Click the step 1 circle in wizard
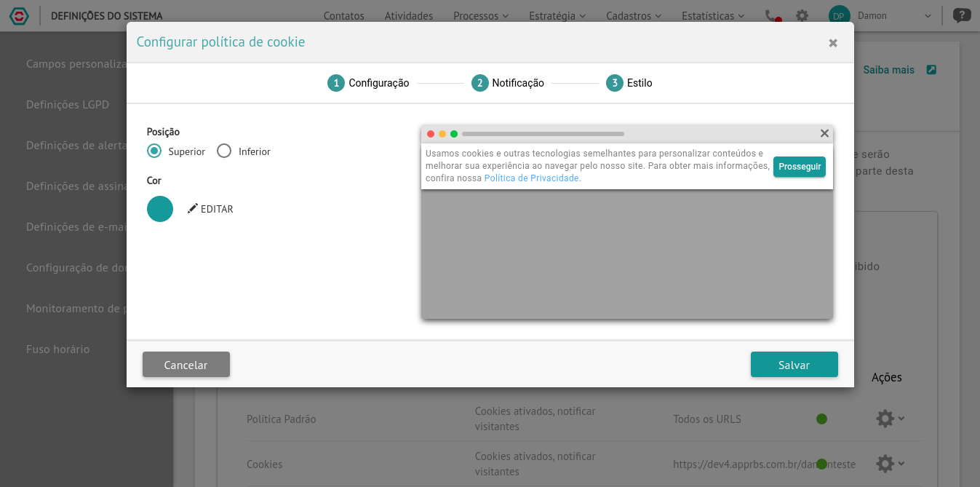This screenshot has height=487, width=980. tap(335, 83)
